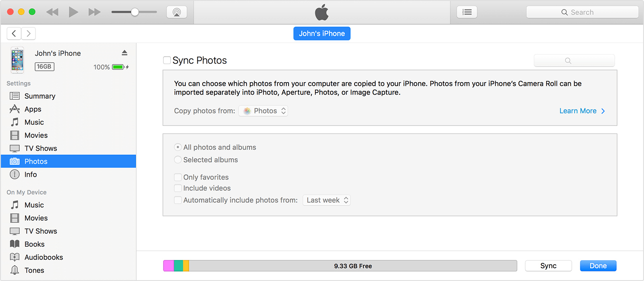644x281 pixels.
Task: Open Music under On My Device
Action: click(x=69, y=205)
